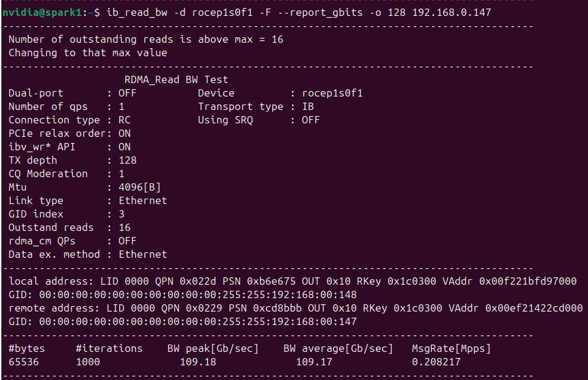Image resolution: width=588 pixels, height=380 pixels.
Task: Click the Using SRQ OFF value
Action: [x=311, y=120]
